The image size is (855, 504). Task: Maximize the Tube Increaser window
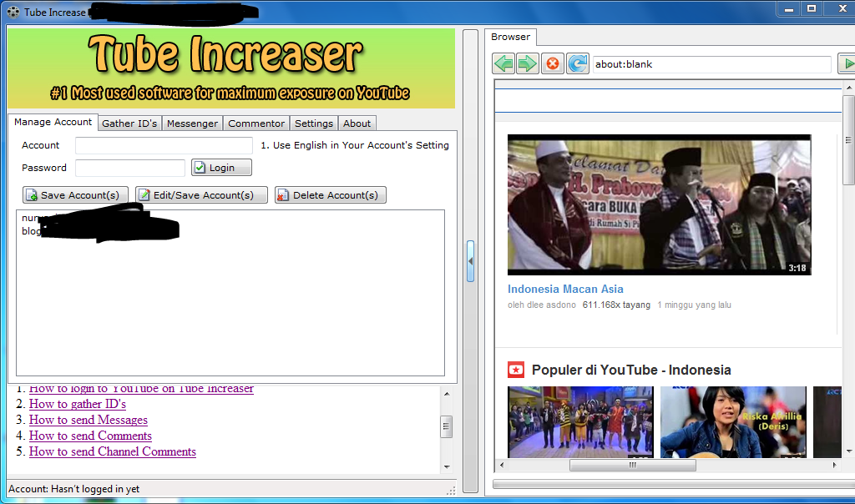[812, 8]
